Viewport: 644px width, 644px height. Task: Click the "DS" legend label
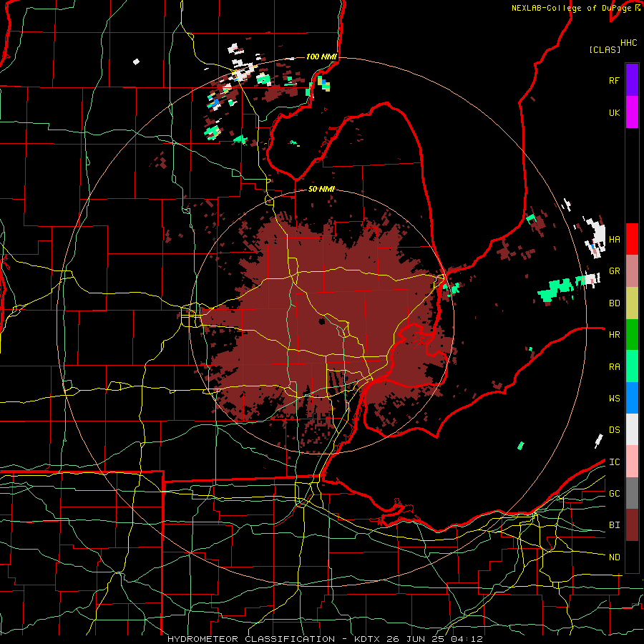click(614, 430)
